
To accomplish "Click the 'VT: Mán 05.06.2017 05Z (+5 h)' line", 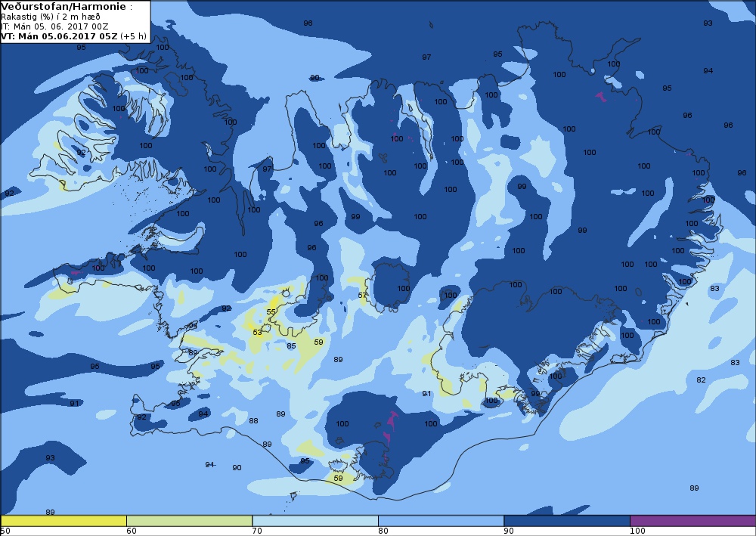I will [x=73, y=36].
